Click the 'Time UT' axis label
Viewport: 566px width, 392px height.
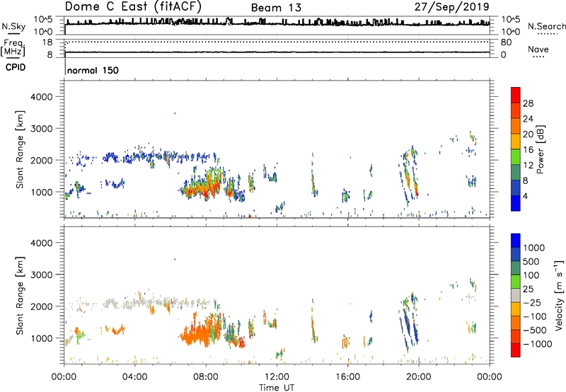click(277, 387)
